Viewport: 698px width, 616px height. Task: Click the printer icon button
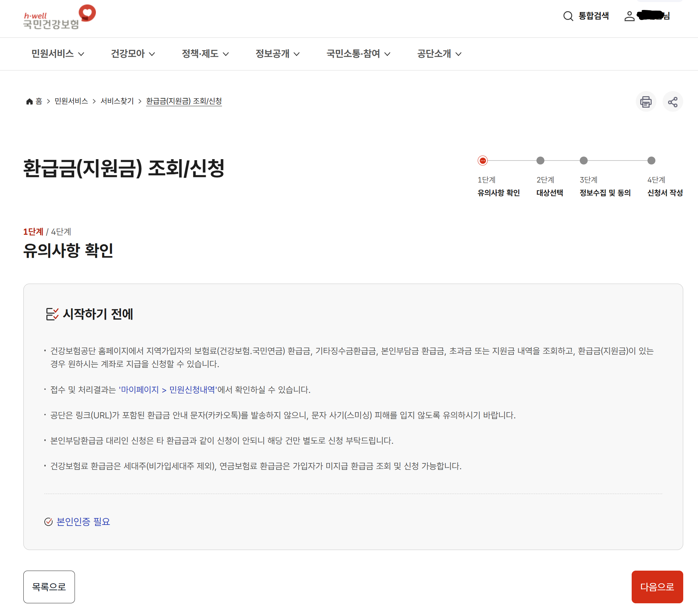coord(646,102)
